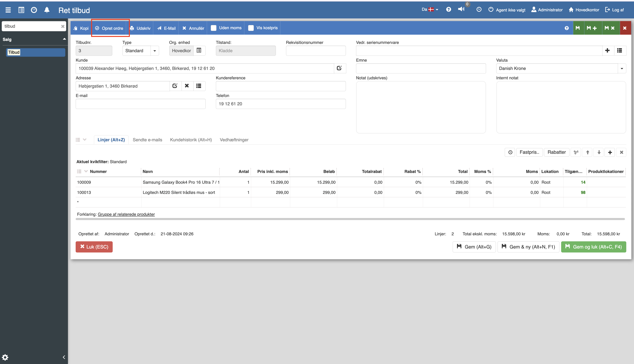Open address list icon next to Adresse
The width and height of the screenshot is (634, 364).
tap(199, 86)
